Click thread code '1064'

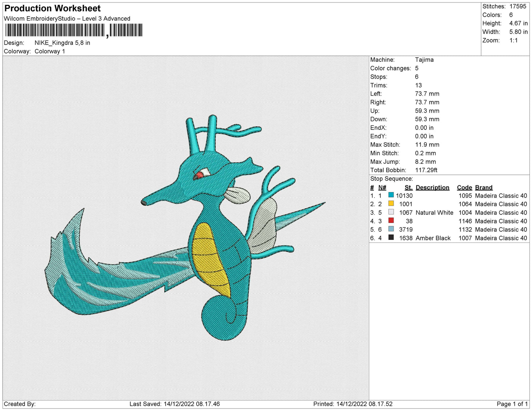[x=465, y=204]
